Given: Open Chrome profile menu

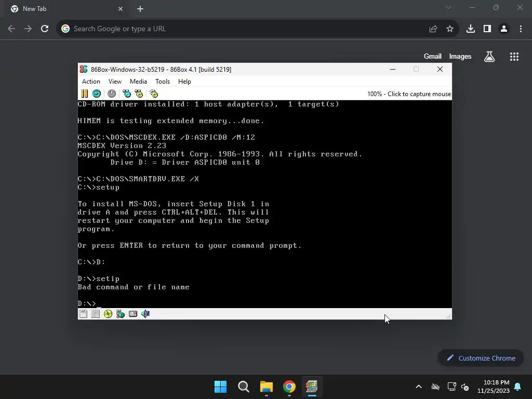Looking at the screenshot, I should (x=504, y=29).
